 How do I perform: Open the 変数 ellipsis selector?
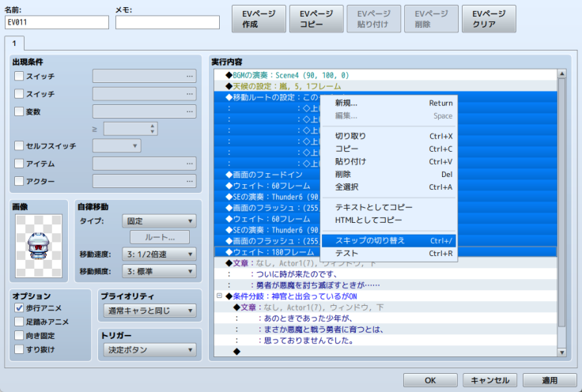coord(190,111)
